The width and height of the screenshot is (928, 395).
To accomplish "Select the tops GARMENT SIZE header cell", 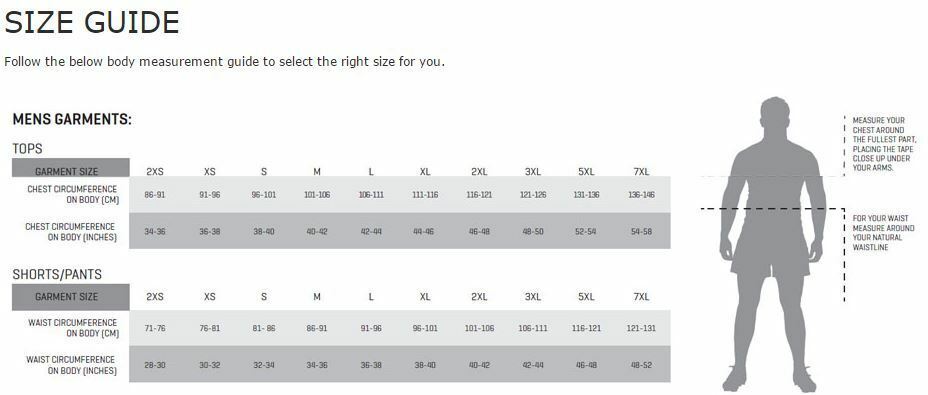I will [x=71, y=168].
